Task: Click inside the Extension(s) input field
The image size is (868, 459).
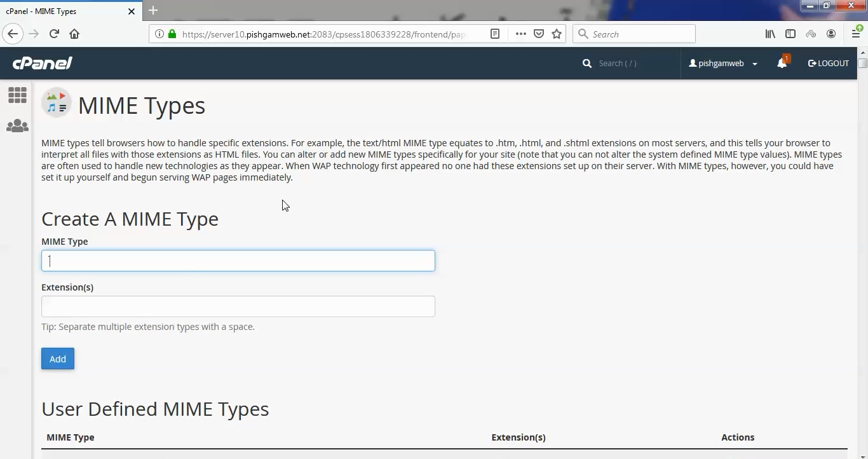Action: coord(238,306)
